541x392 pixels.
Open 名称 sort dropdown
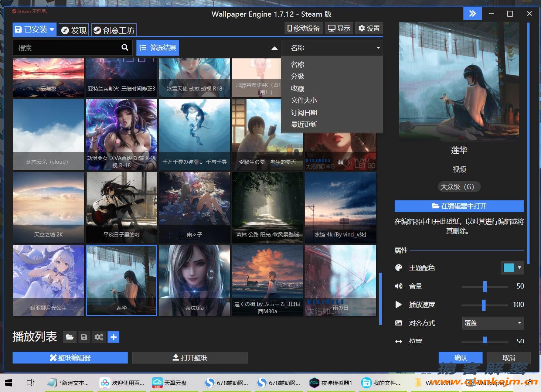pyautogui.click(x=332, y=48)
